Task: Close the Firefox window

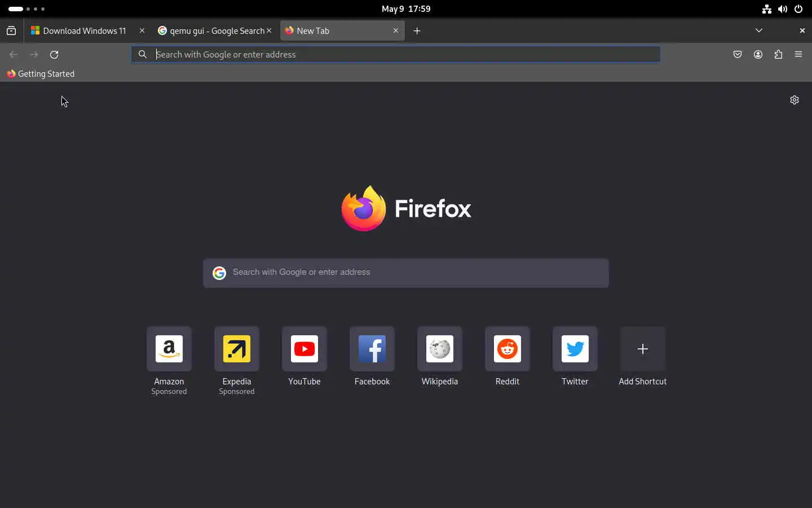Action: (802, 30)
